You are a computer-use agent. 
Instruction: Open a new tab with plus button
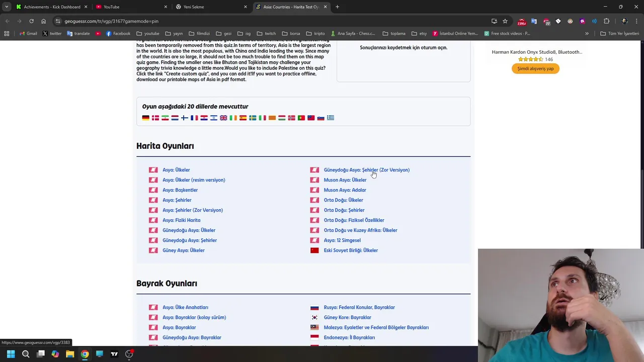(x=337, y=7)
